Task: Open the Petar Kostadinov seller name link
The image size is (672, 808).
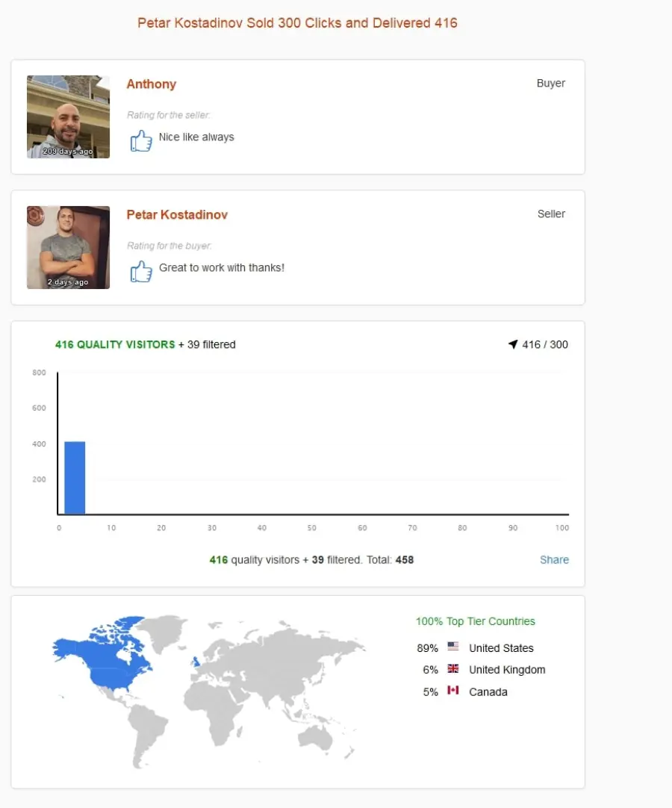Action: [177, 215]
